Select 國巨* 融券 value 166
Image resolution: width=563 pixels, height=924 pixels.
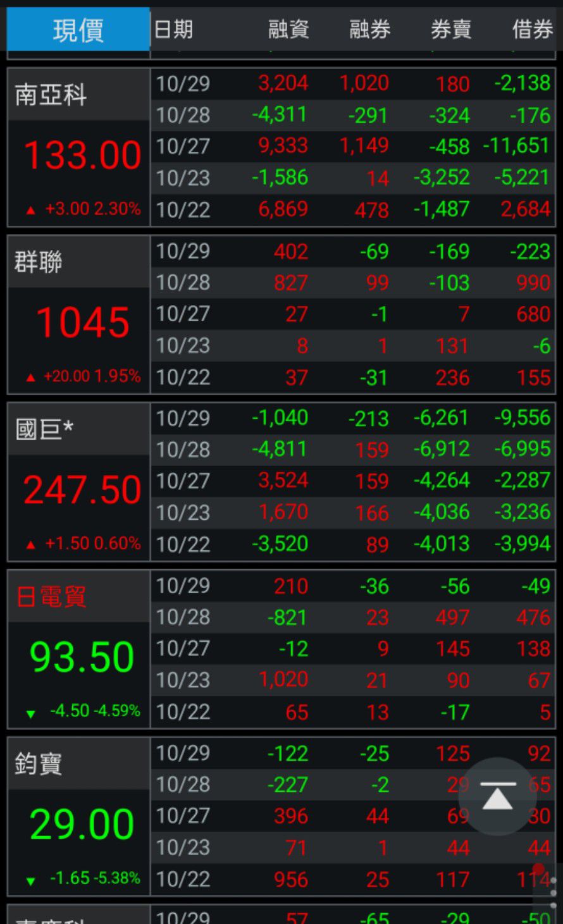(372, 512)
